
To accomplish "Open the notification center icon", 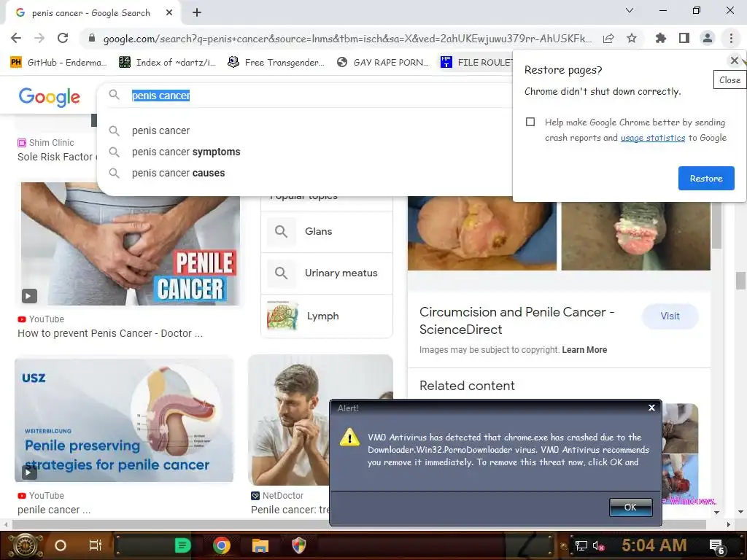I will [716, 547].
